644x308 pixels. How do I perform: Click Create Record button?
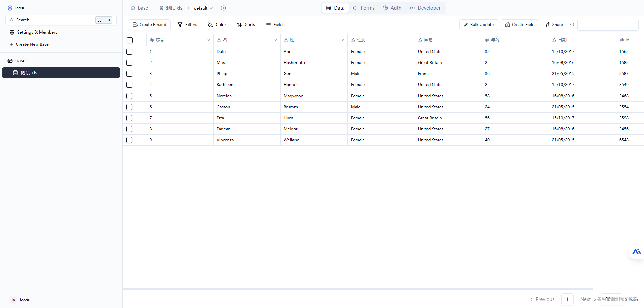150,25
